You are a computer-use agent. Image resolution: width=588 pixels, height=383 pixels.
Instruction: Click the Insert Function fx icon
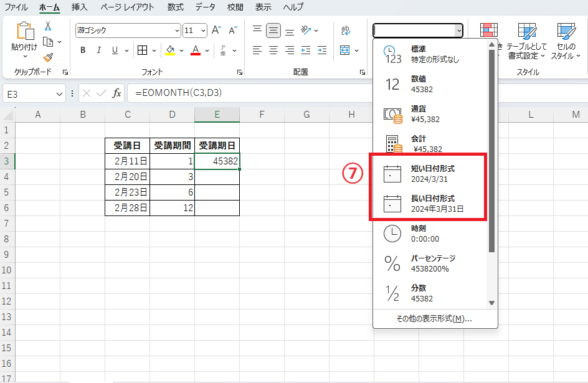coord(116,93)
